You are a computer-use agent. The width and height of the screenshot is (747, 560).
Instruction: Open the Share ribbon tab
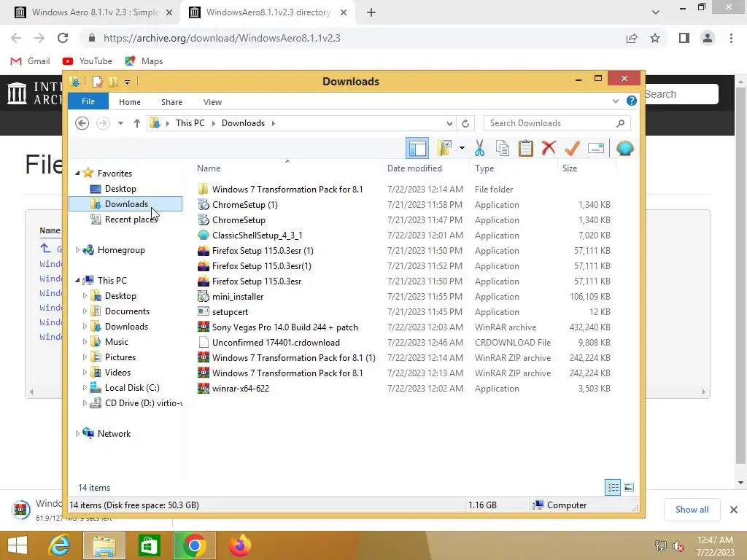[x=171, y=102]
